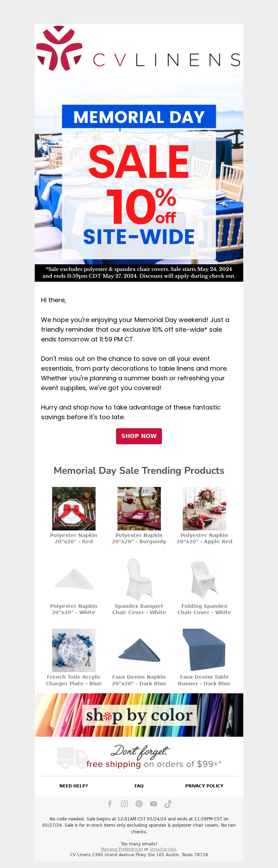
Task: Select the French Toile Acrylic Charger Plate
Action: coord(74,650)
